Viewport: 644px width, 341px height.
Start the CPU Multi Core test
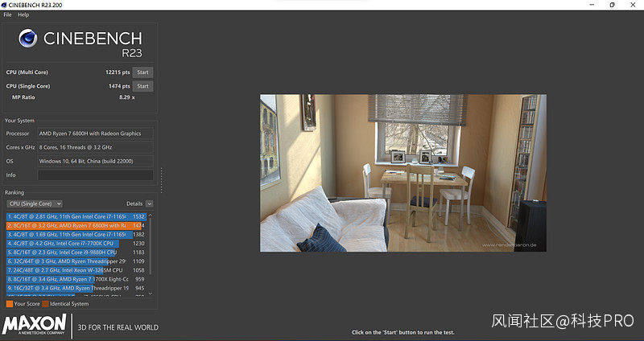coord(142,72)
